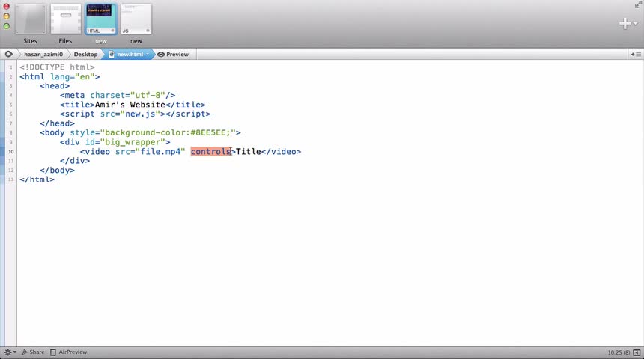The image size is (644, 359).
Task: Open the new.html file popup in path bar
Action: coord(130,54)
